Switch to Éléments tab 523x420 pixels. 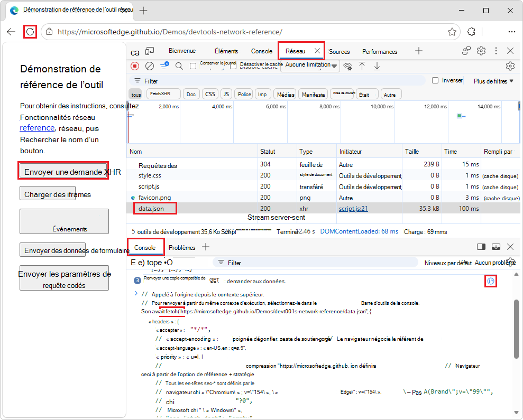click(x=226, y=51)
